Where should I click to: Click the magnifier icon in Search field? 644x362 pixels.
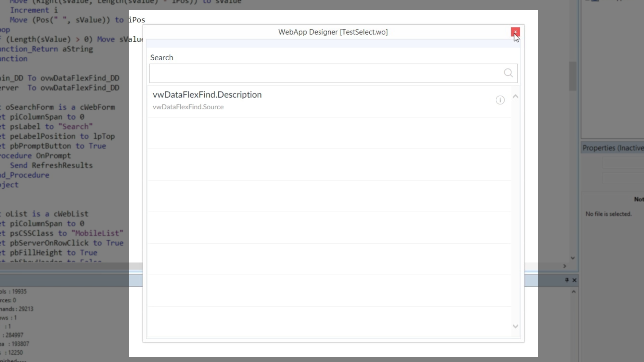click(x=508, y=73)
